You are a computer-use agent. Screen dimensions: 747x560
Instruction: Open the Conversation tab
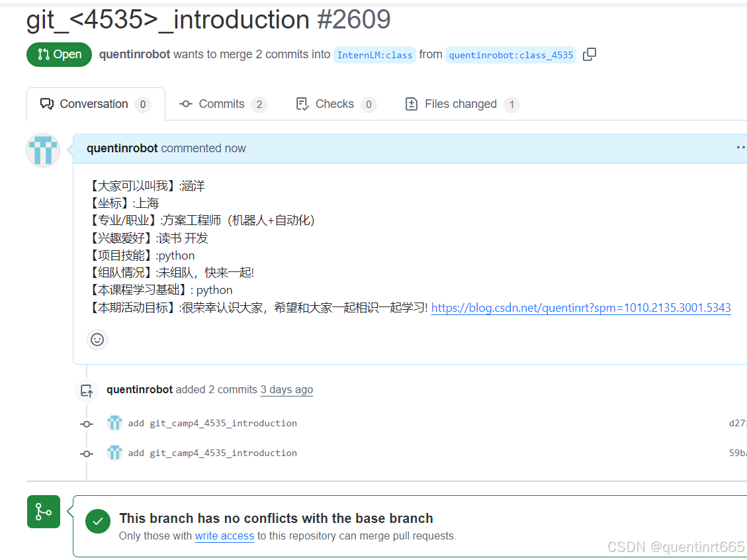coord(96,104)
